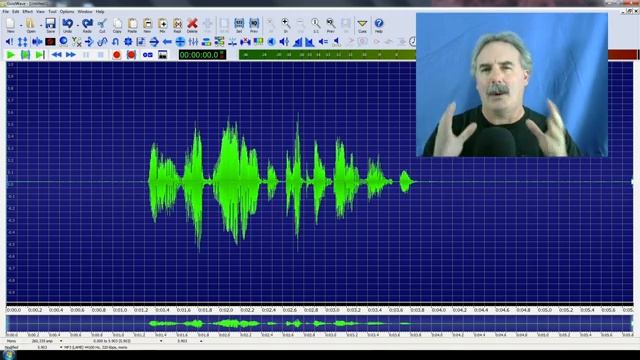The height and width of the screenshot is (360, 640).
Task: Click the green Play to end button
Action: pyautogui.click(x=40, y=55)
